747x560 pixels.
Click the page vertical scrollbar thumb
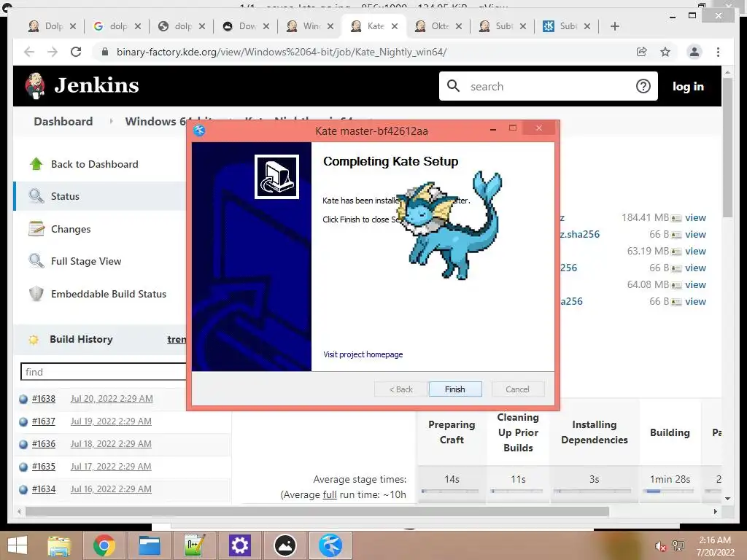point(727,147)
